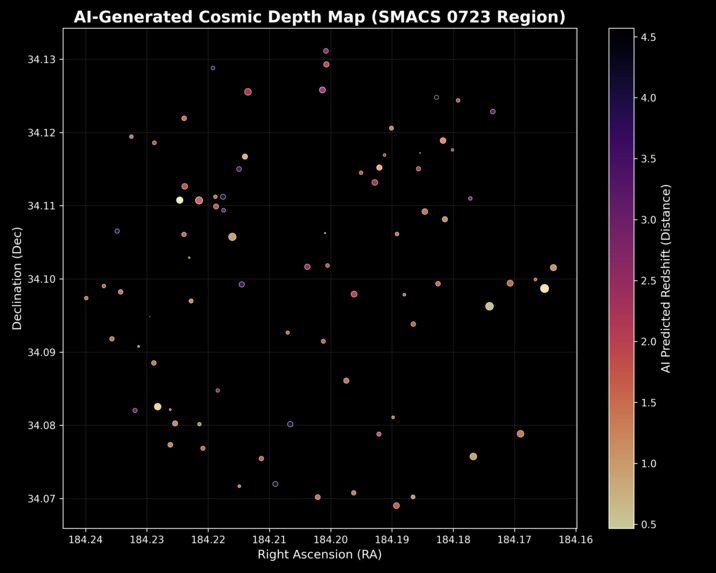Click y-axis tick label 34.08
Viewport: 716px width, 573px height.
pyautogui.click(x=42, y=426)
